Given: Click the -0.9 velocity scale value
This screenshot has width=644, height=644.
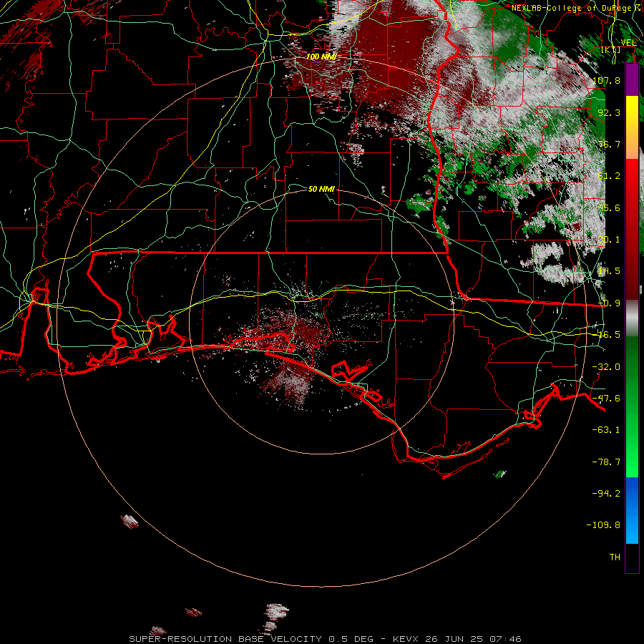Looking at the screenshot, I should point(609,303).
